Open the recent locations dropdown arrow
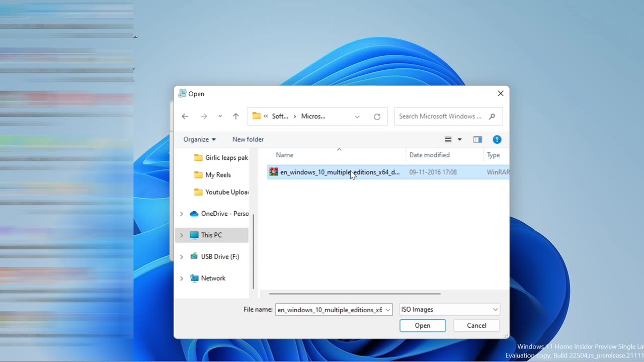The image size is (644, 362). 220,116
